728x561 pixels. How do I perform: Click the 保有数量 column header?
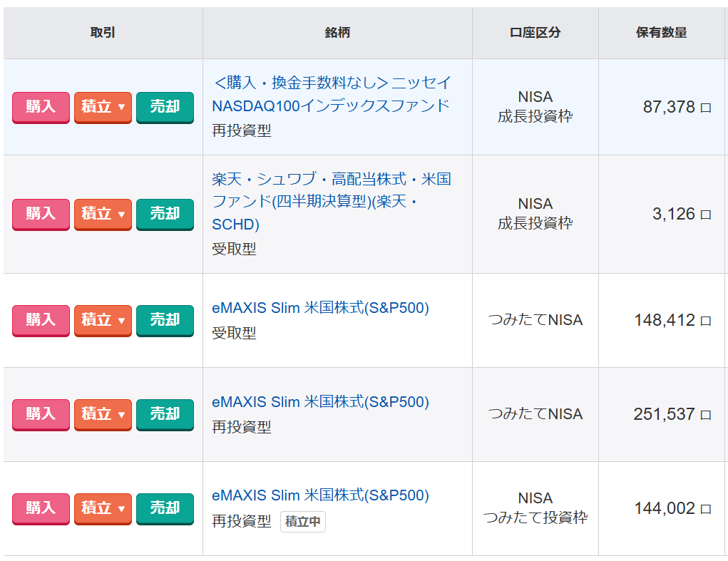click(662, 33)
